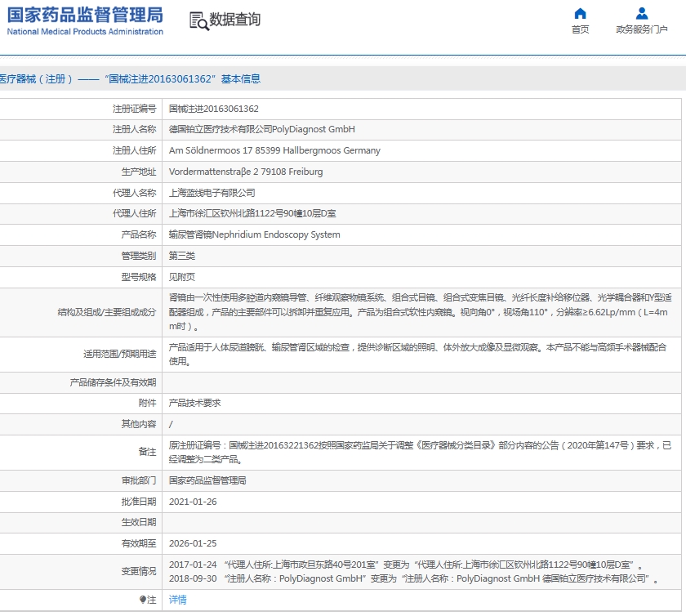This screenshot has width=686, height=616.
Task: Click the 2017-01-24 change record line
Action: pos(405,565)
